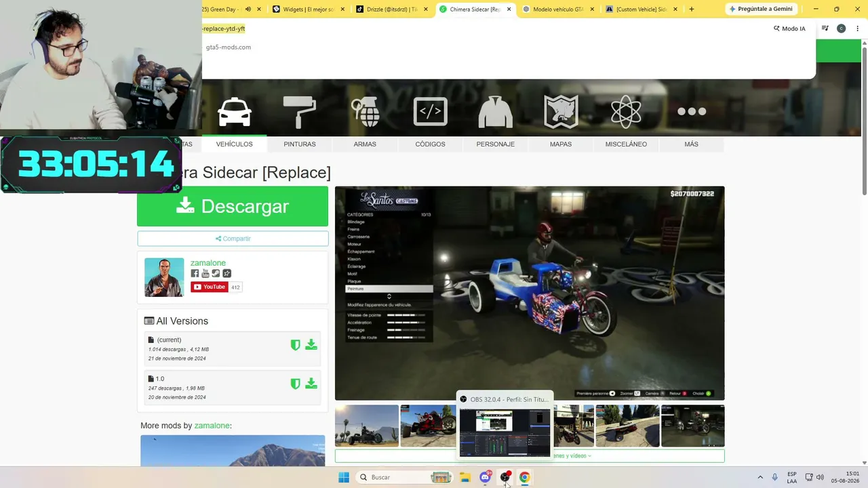Select the CÓDIGOS menu label
The width and height of the screenshot is (868, 488).
coord(430,144)
